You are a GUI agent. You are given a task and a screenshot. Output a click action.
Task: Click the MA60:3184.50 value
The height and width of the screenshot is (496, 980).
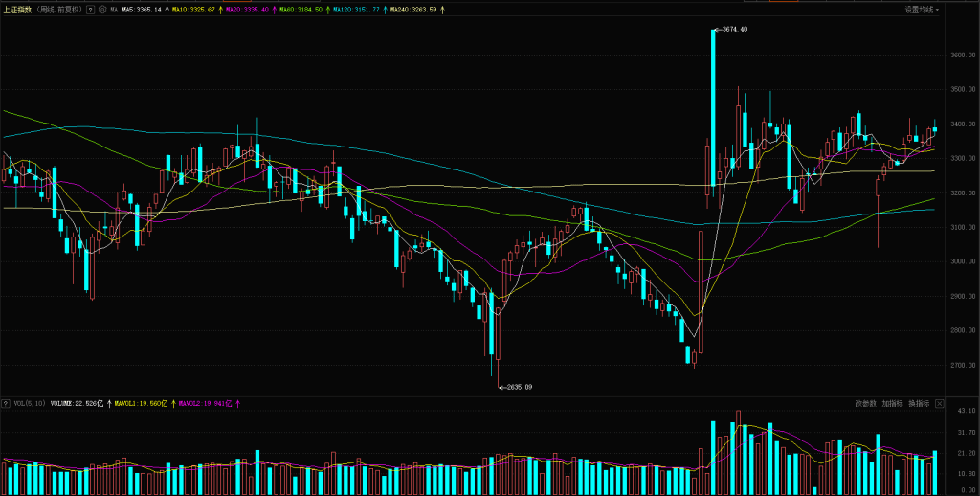pyautogui.click(x=301, y=10)
